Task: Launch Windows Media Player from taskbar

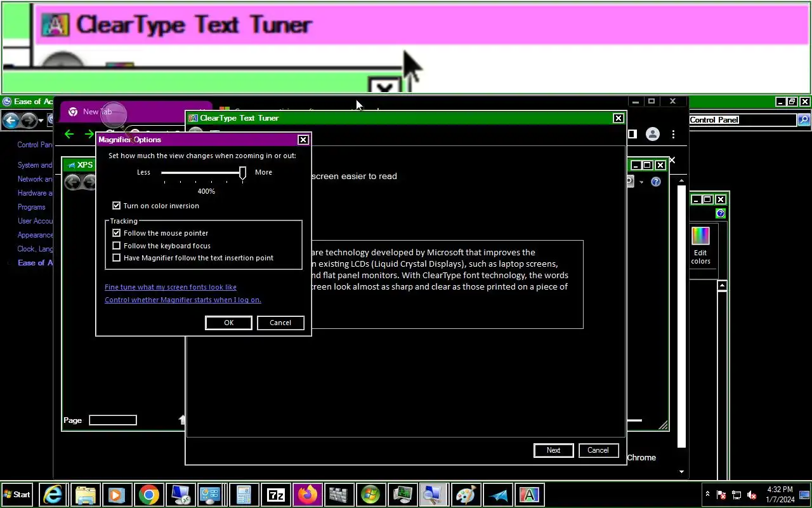Action: coord(117,495)
